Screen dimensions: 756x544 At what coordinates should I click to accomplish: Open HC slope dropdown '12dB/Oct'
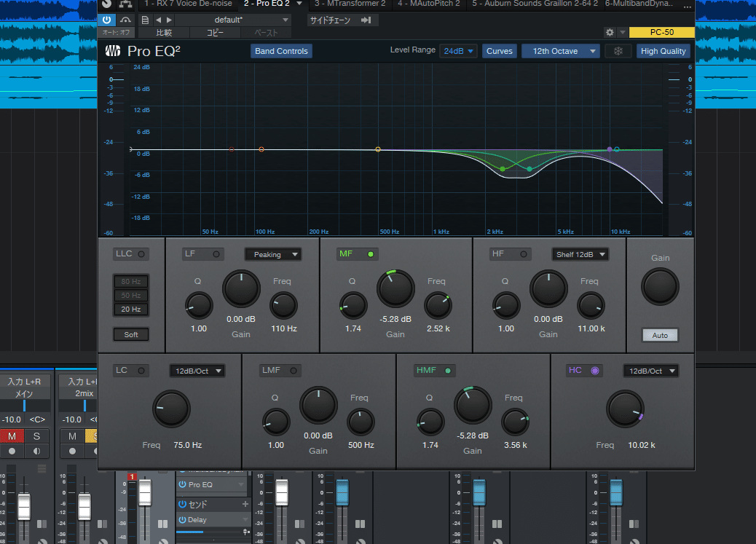tap(651, 371)
